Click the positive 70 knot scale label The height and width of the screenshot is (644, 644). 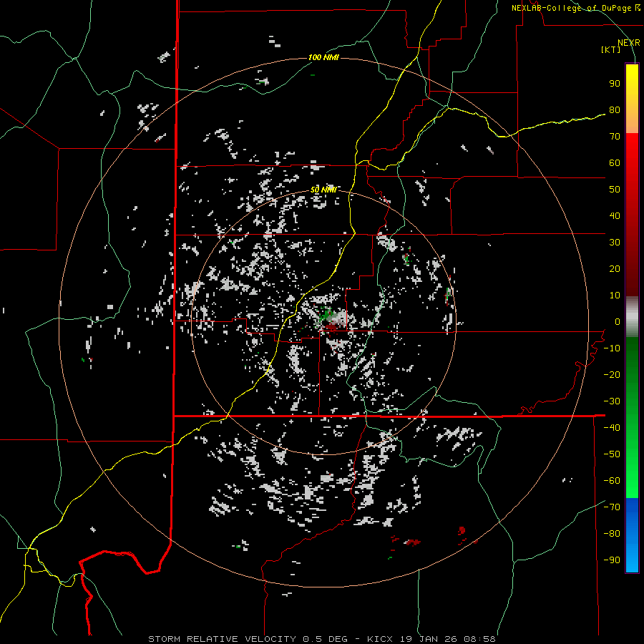click(x=615, y=137)
